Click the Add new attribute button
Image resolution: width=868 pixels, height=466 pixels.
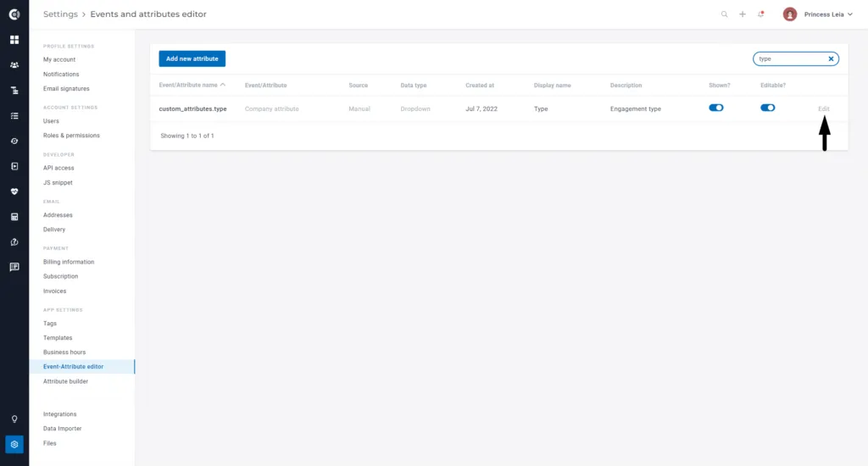click(192, 58)
